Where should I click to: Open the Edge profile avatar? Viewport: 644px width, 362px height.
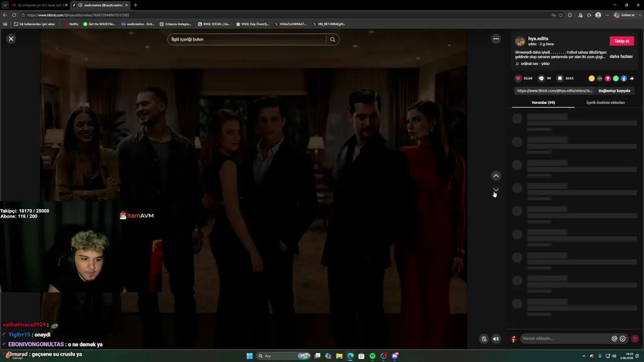click(x=598, y=15)
